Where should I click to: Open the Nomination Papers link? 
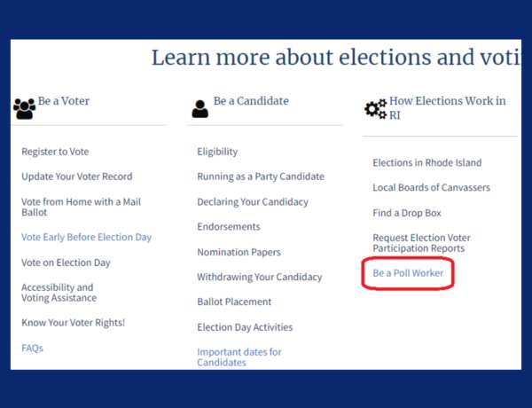pyautogui.click(x=239, y=252)
